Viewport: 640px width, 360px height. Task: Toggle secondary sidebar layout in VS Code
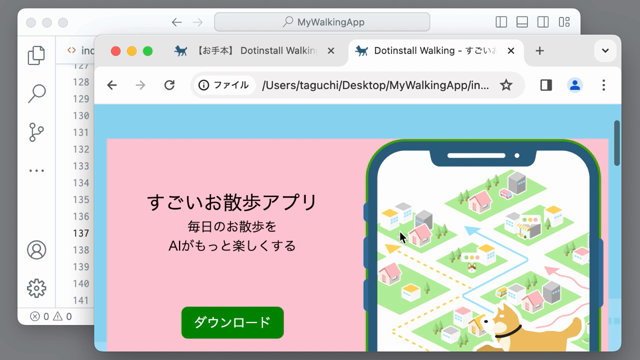click(x=543, y=22)
